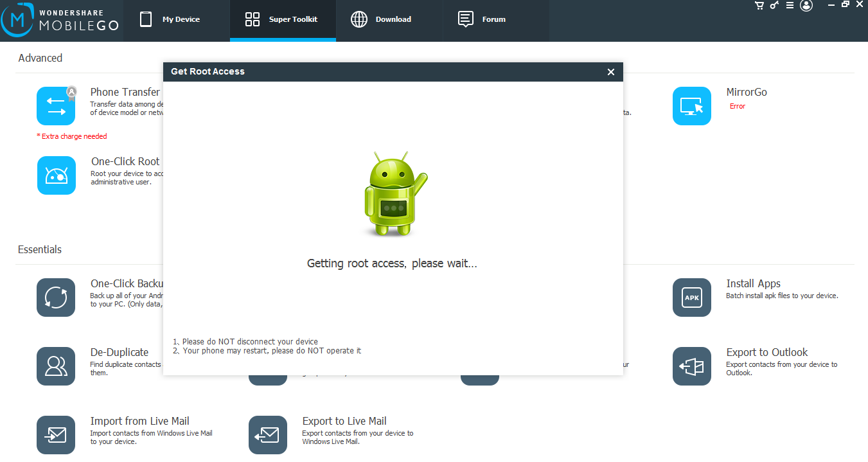Image resolution: width=868 pixels, height=462 pixels.
Task: Open the Download tab
Action: (389, 20)
